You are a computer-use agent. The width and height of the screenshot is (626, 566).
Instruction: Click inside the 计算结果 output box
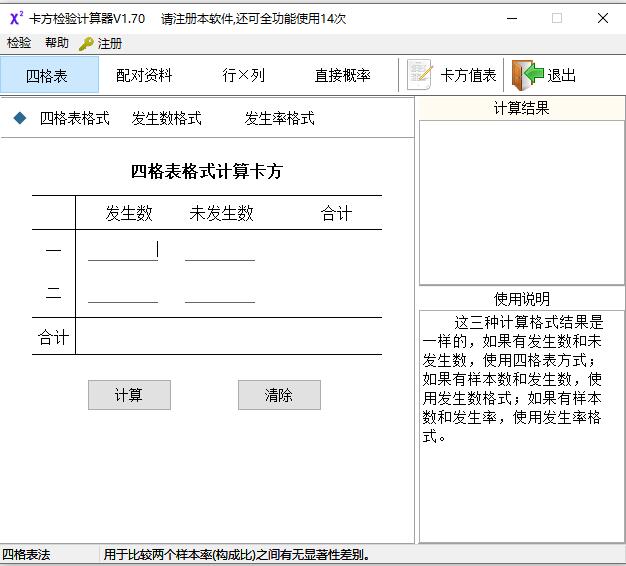pos(521,203)
